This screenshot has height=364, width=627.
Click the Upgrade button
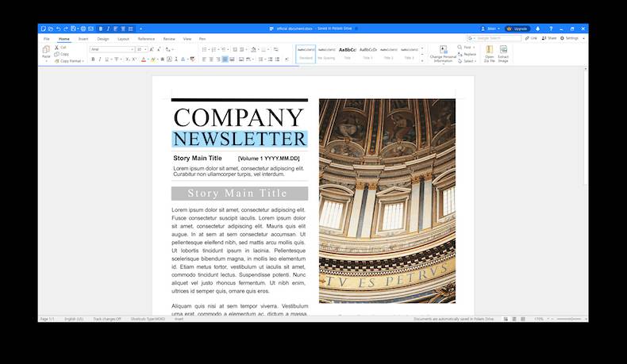pyautogui.click(x=517, y=29)
